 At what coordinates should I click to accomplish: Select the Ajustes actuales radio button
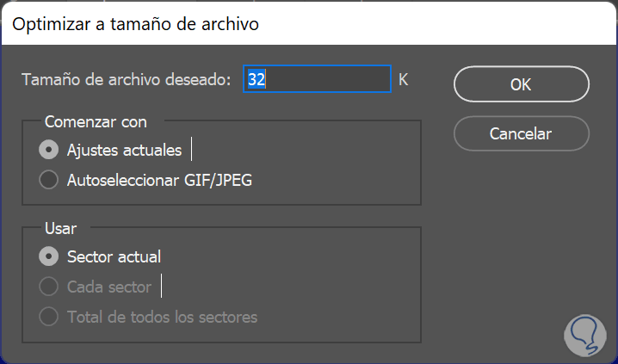(50, 150)
